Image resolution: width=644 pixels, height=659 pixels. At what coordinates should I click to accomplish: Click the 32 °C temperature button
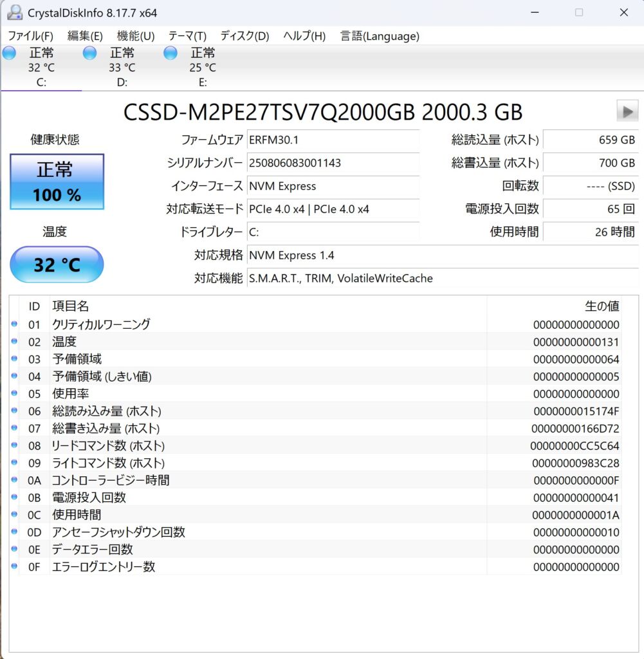pos(57,265)
